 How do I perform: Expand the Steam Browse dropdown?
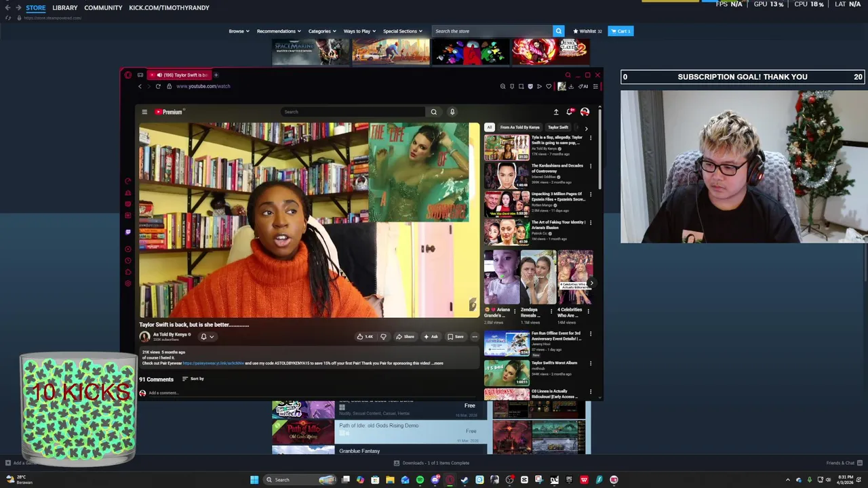pos(239,31)
